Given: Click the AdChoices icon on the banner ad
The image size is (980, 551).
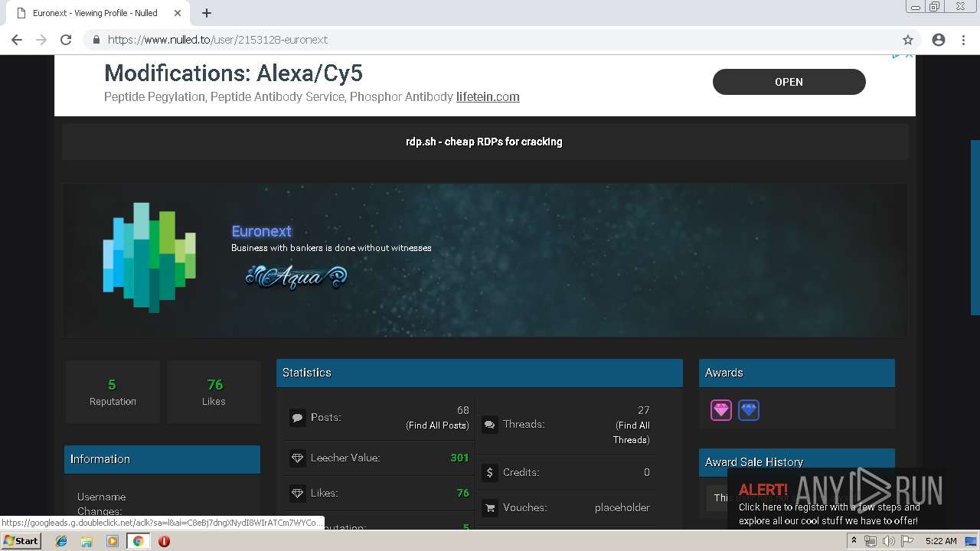Looking at the screenshot, I should click(x=897, y=55).
